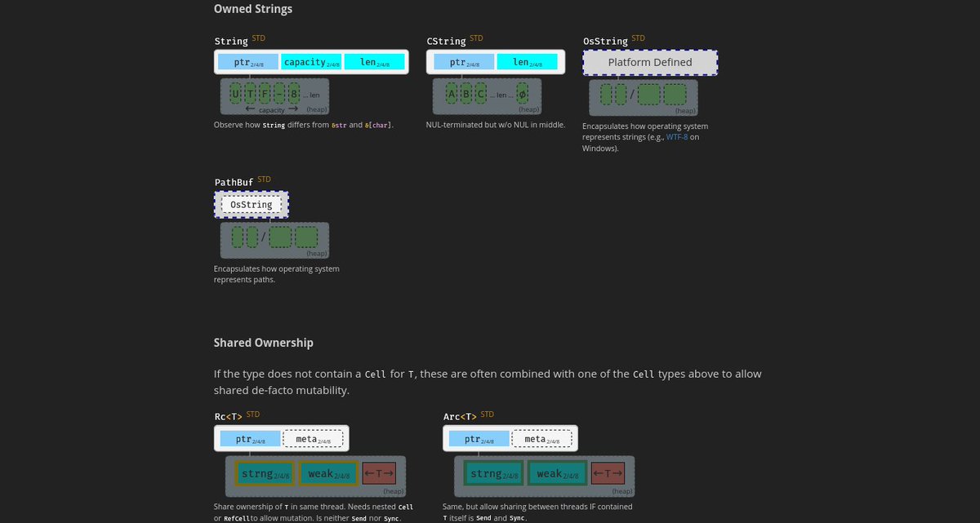Click the CString type name

[446, 42]
